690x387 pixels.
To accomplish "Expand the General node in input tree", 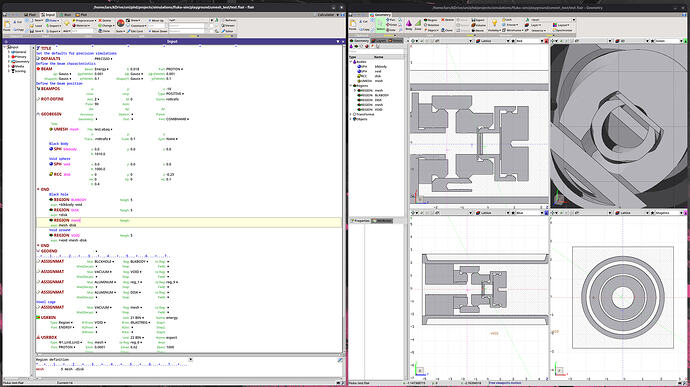I will pyautogui.click(x=9, y=52).
